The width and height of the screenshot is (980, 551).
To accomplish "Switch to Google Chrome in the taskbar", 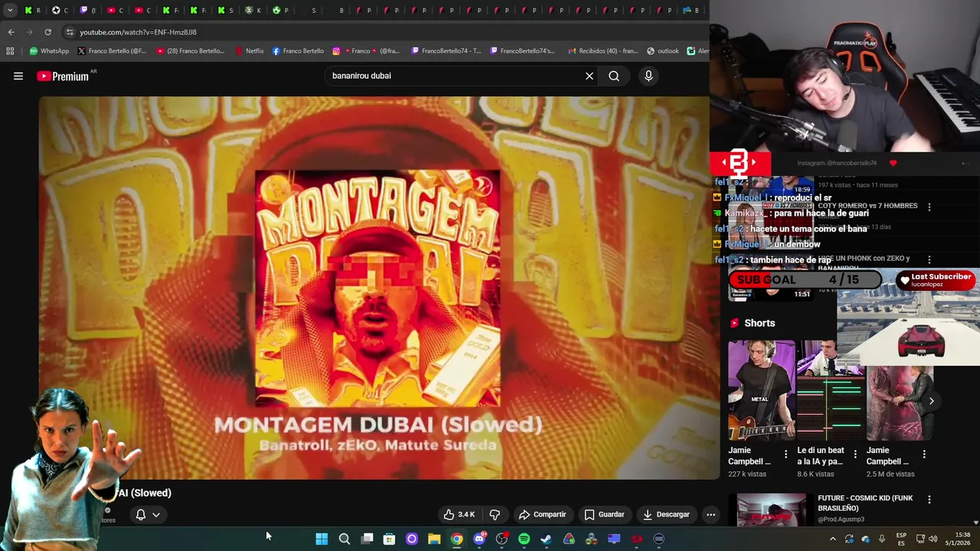I will tap(456, 539).
